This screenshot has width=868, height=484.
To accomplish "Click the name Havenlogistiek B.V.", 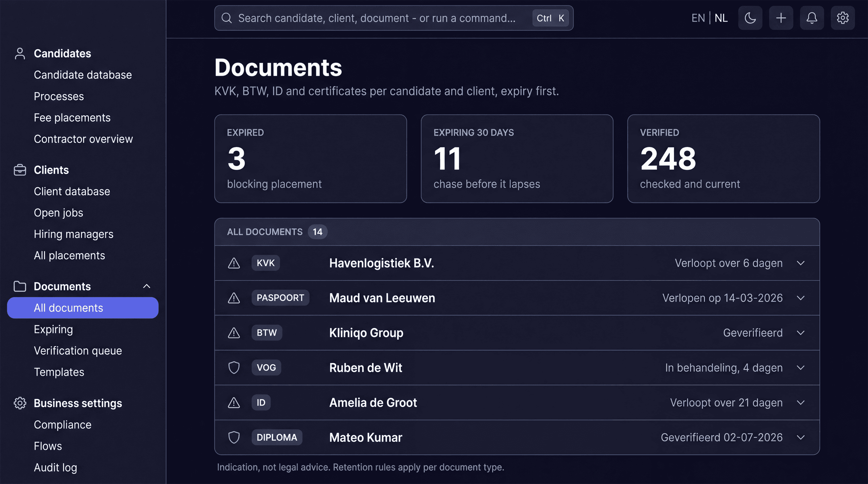I will pos(381,263).
